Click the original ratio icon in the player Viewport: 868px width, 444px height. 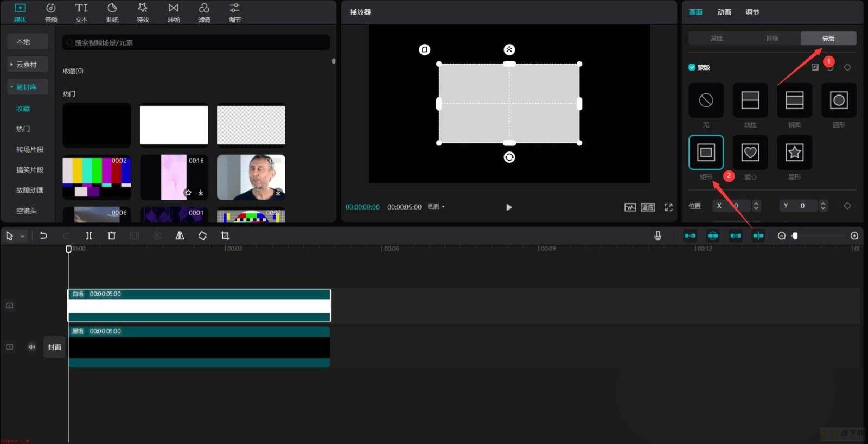tap(630, 207)
